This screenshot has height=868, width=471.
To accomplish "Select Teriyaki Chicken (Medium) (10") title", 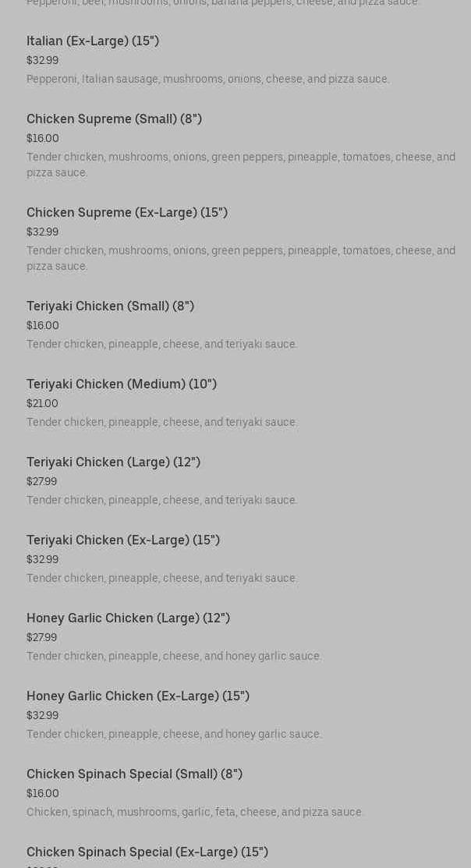I will click(x=122, y=384).
